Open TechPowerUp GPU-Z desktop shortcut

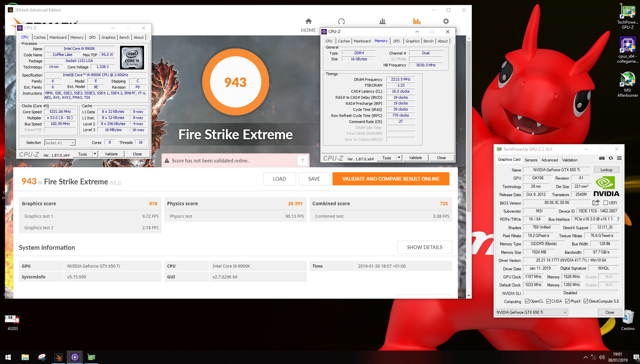pos(628,17)
